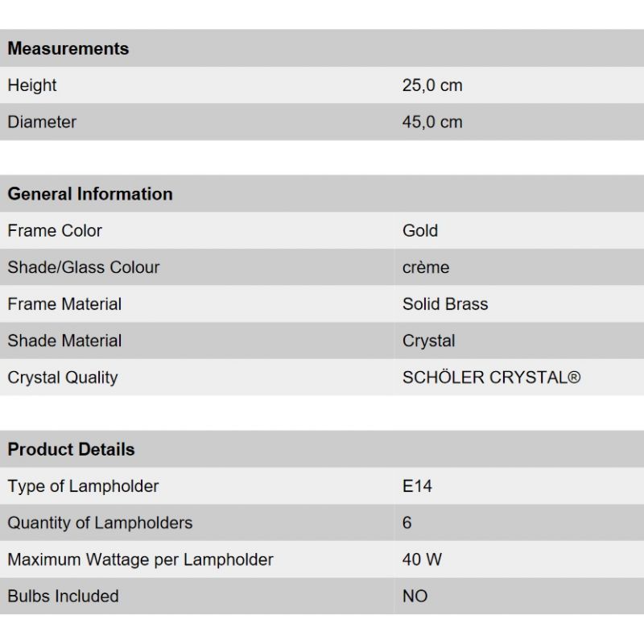Select the Shade Material label
This screenshot has width=644, height=644.
coord(64,341)
